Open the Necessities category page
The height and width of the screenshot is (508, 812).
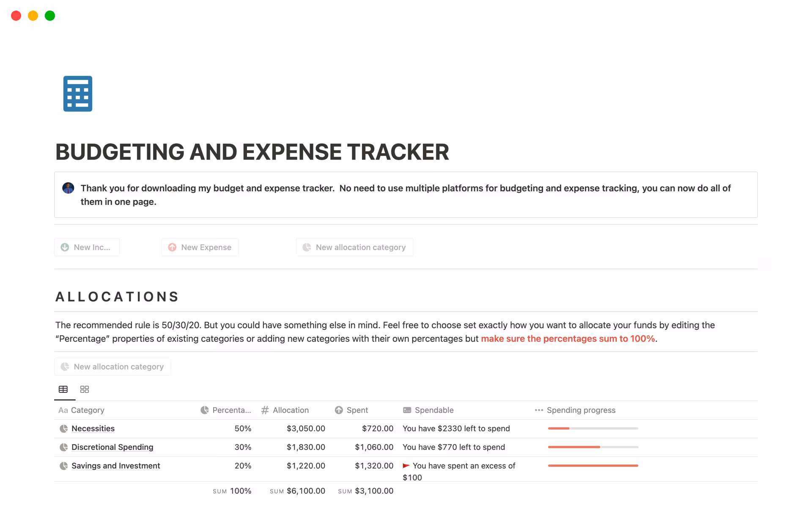93,428
